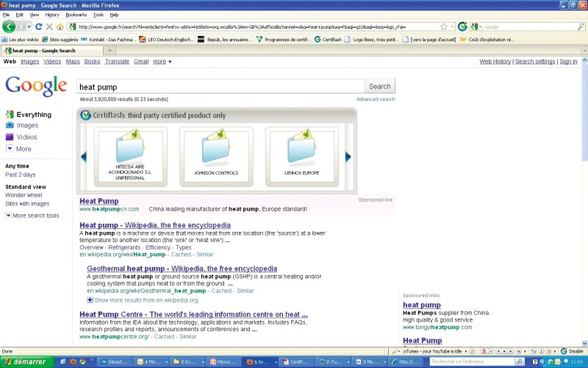Open the JOHNSON CONTROLS folder

coord(216,157)
